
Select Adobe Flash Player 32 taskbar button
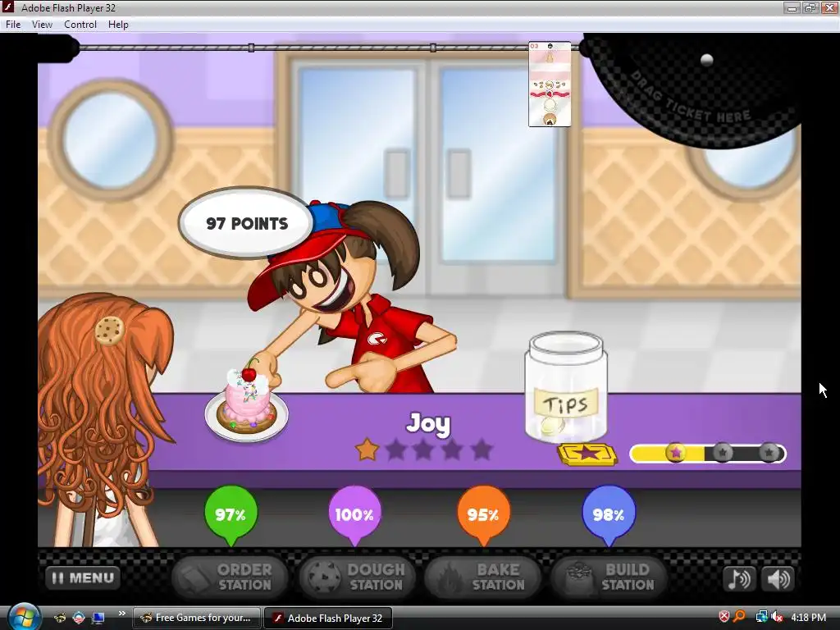328,618
